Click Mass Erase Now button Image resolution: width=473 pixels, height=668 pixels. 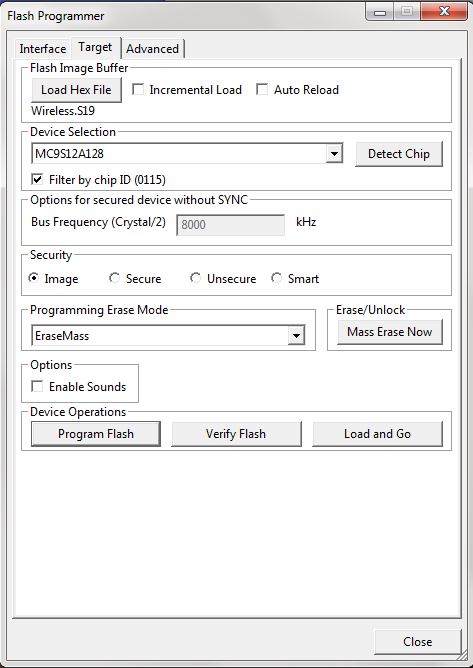pyautogui.click(x=390, y=332)
